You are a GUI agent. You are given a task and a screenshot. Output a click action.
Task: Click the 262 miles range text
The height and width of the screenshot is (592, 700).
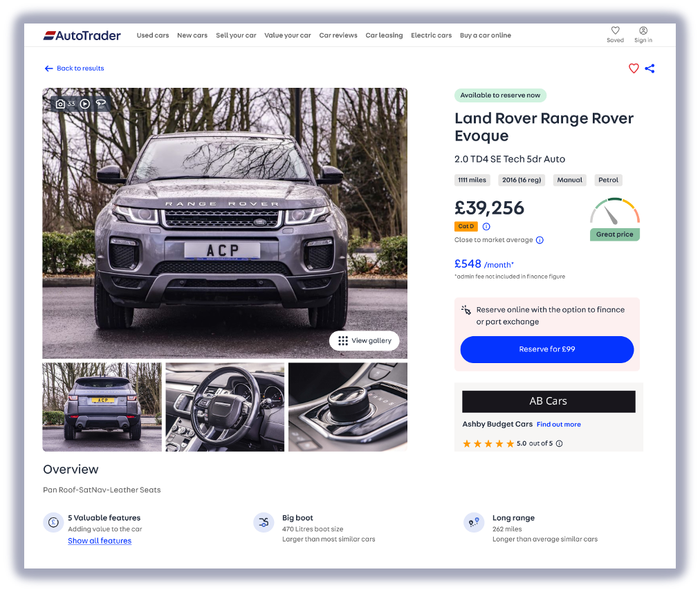pos(507,529)
